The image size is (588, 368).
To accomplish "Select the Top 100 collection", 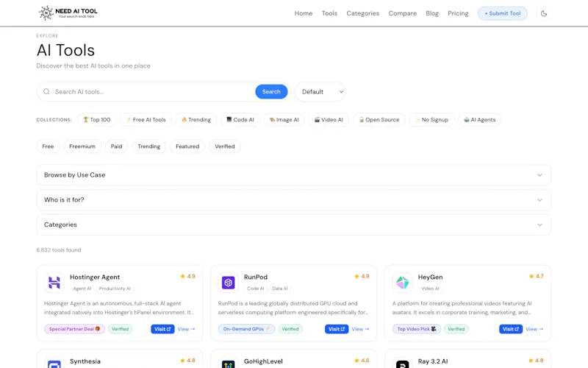I will [x=97, y=120].
